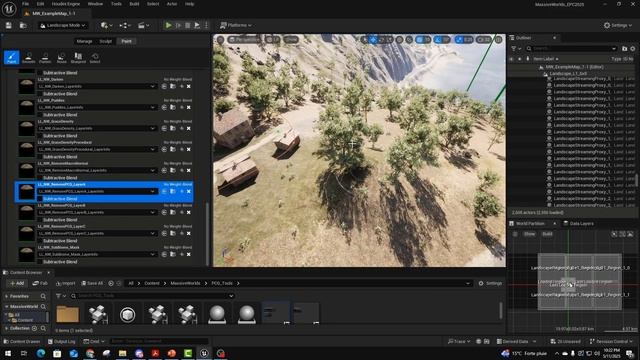Open LL_MW_GrassDensity_LayerInfo asset dropdown
Screen dimensions: 640x360
pyautogui.click(x=97, y=129)
